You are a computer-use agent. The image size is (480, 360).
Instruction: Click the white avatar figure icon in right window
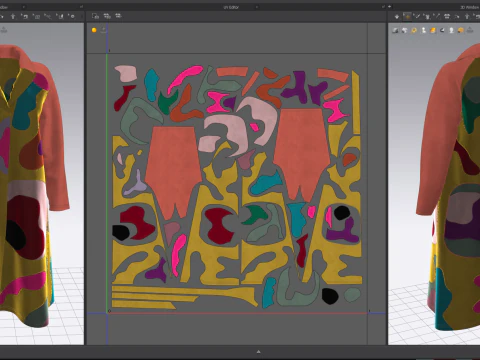[x=424, y=30]
